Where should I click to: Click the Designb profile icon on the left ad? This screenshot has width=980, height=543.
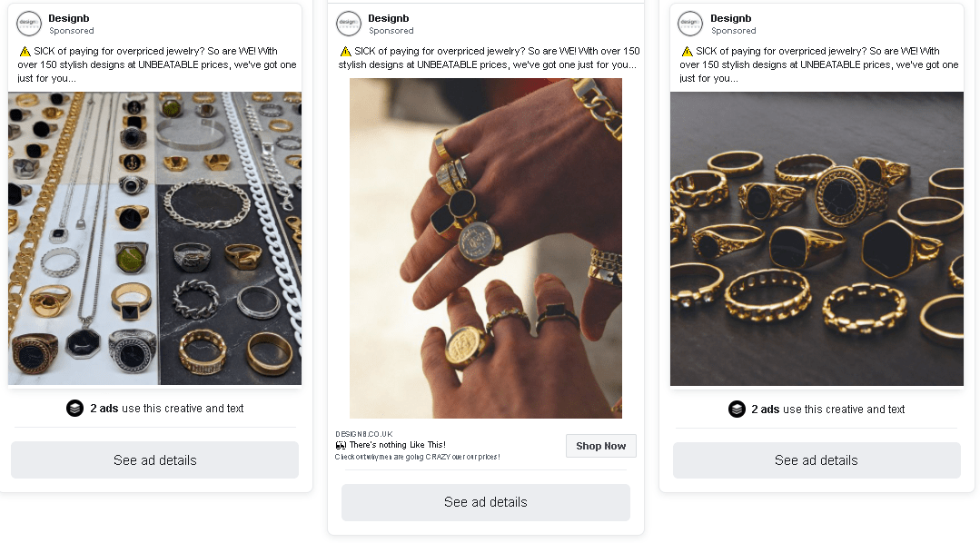coord(27,23)
